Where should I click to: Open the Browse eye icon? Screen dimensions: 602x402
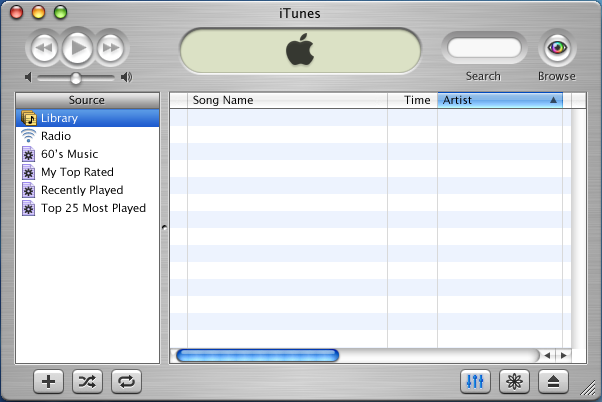pos(557,47)
